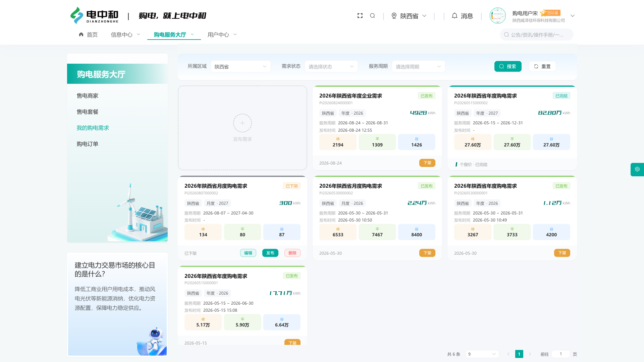The height and width of the screenshot is (362, 644).
Task: Open the page size selector showing 9
Action: [x=482, y=354]
